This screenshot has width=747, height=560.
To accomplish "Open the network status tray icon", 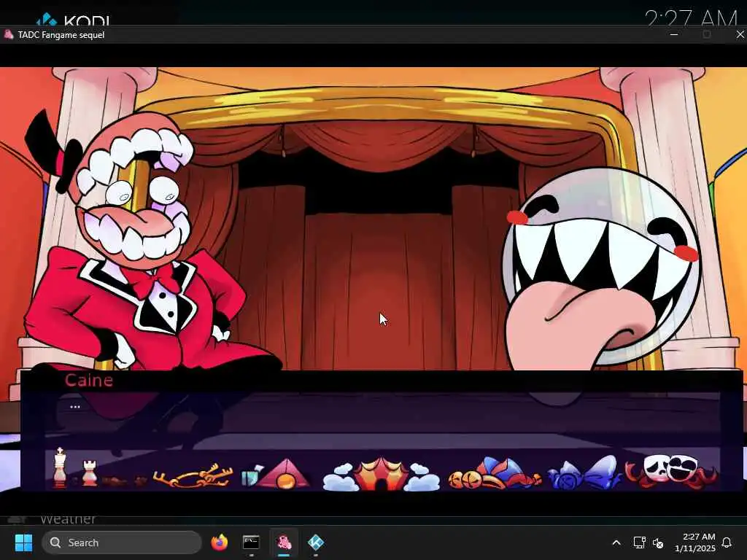I will tap(639, 542).
